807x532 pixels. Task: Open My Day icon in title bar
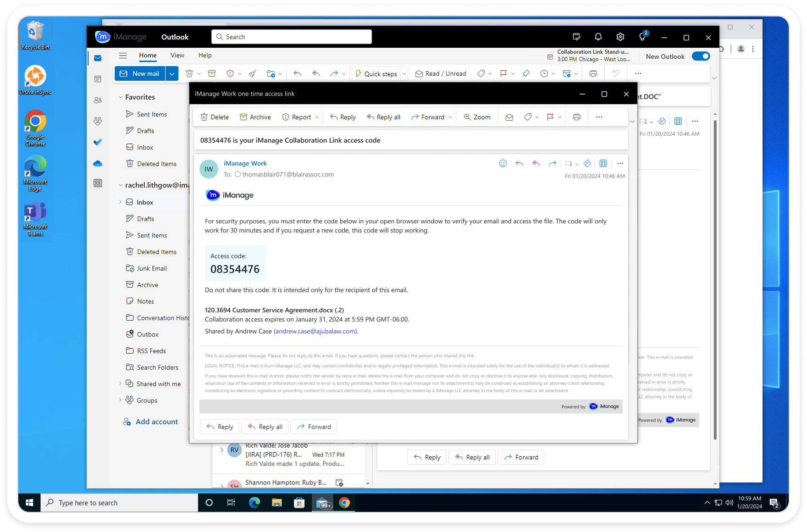[576, 37]
